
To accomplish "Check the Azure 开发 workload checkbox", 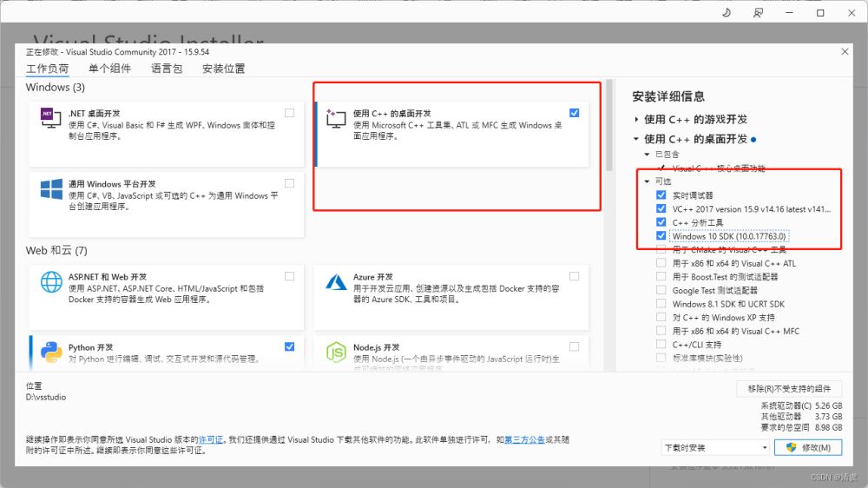I will [575, 276].
